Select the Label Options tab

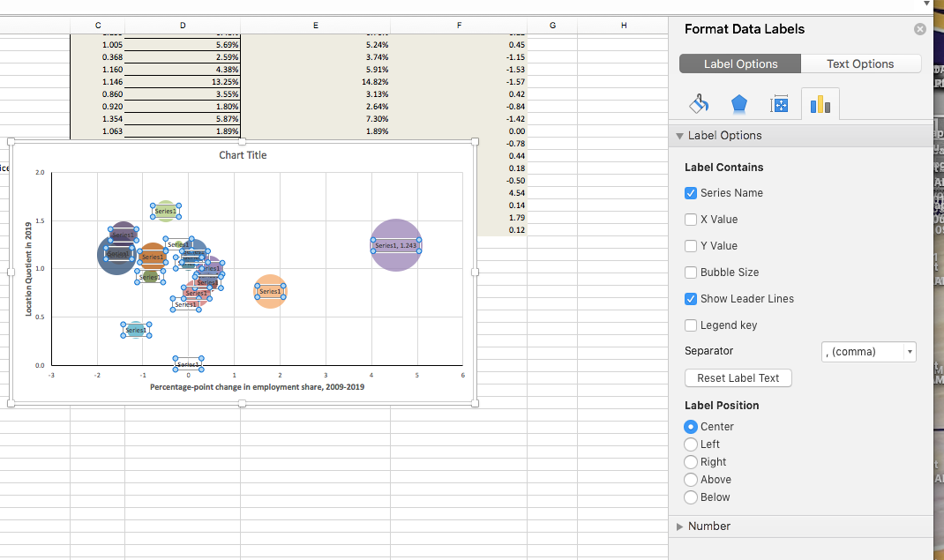[739, 63]
